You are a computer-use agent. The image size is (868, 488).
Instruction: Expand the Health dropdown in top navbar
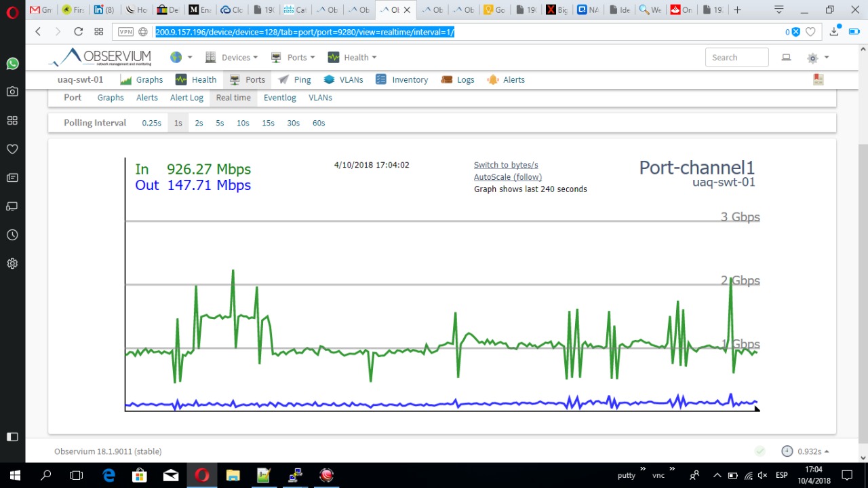coord(352,58)
